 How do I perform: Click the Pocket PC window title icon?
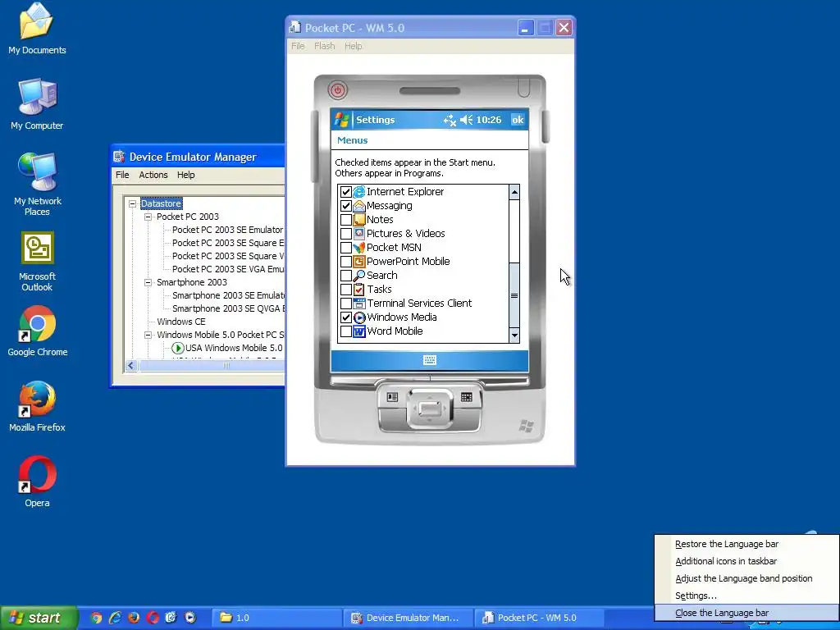point(294,27)
